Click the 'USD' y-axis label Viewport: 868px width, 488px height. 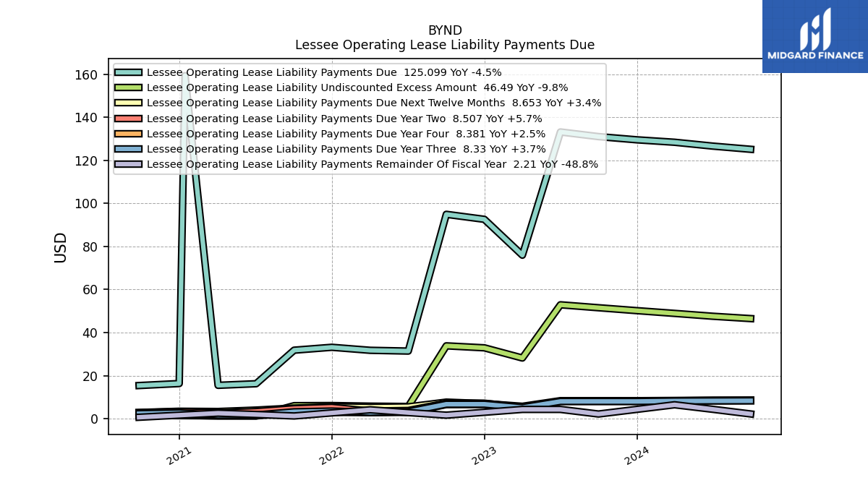point(61,247)
